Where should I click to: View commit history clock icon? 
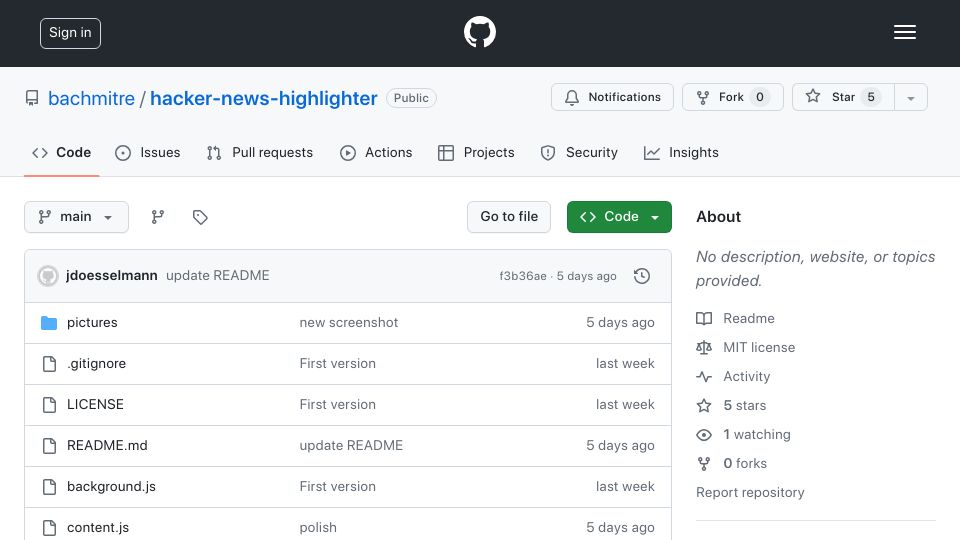[x=642, y=276]
